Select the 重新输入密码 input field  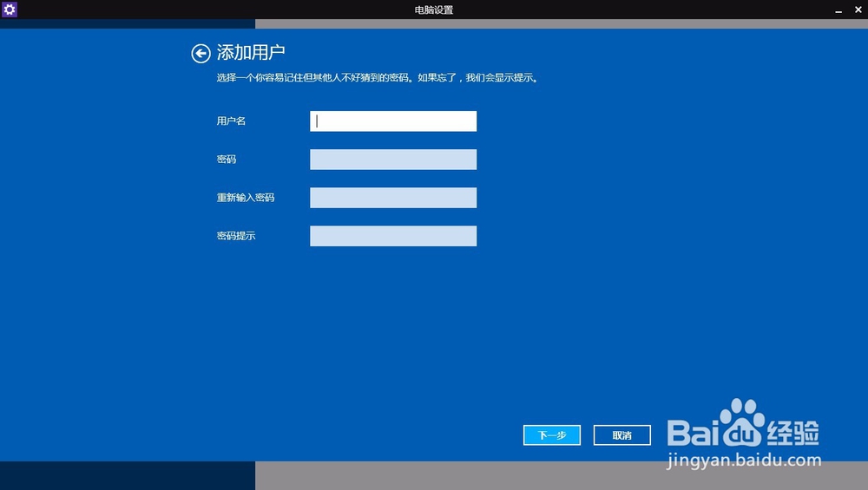pos(393,198)
